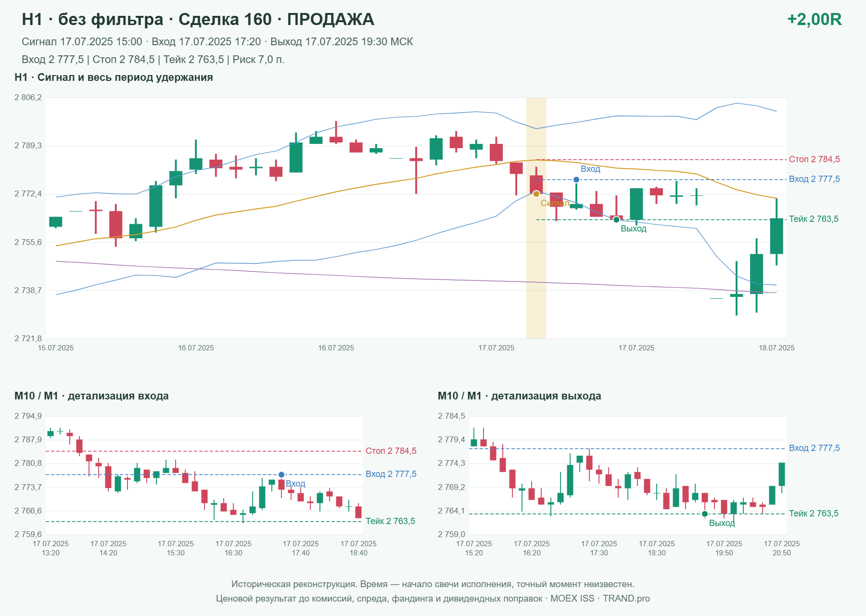Click the 'Стоп 2 784,5' label on H1 chart

coord(815,159)
